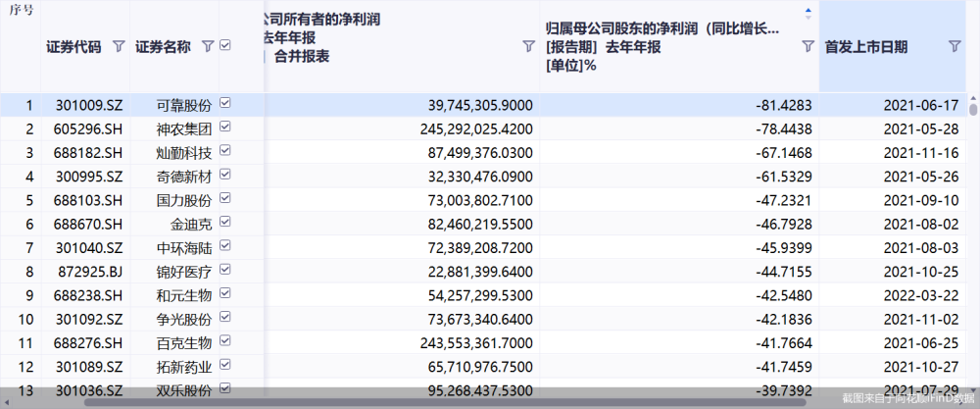Click listing date 2021-06-17
The height and width of the screenshot is (409, 980).
[x=921, y=106]
